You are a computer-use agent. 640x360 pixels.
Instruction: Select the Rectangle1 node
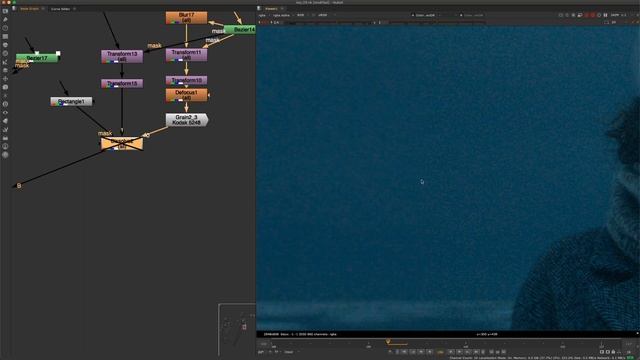71,101
